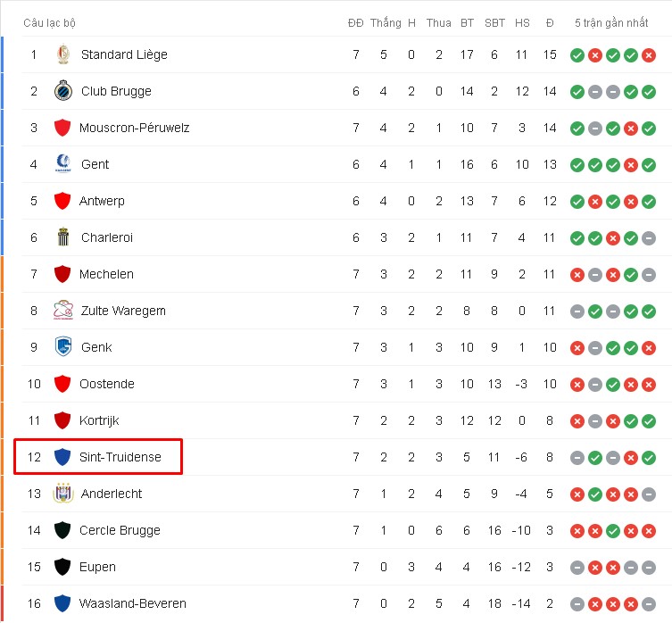Viewport: 672px width, 623px height.
Task: Click the '5 trận gần nhất' header
Action: [x=611, y=23]
